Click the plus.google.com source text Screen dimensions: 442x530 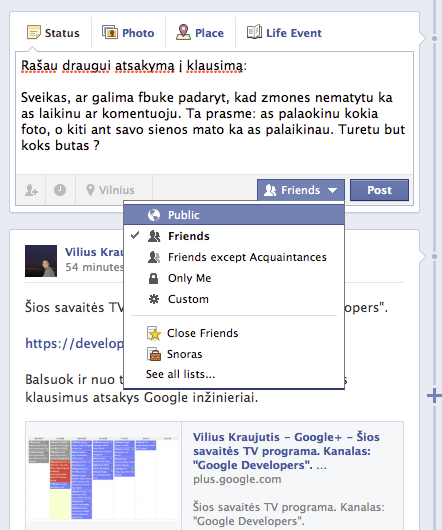[x=237, y=479]
